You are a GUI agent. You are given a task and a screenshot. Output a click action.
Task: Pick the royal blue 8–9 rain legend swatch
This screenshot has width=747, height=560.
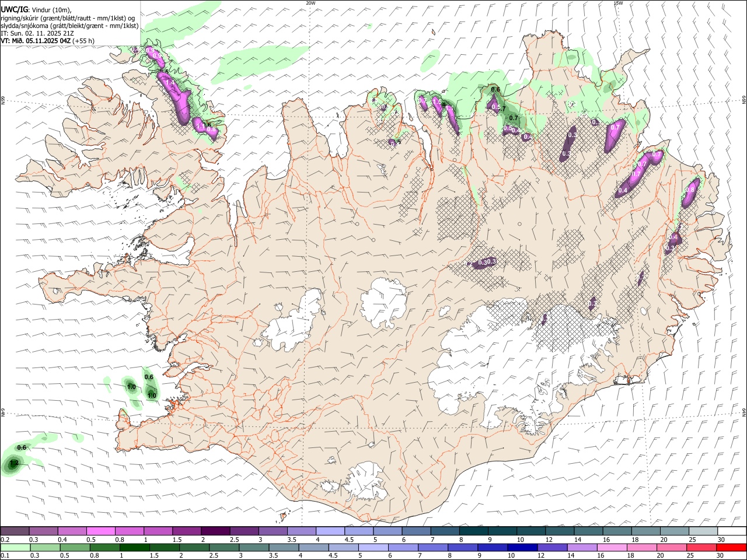click(463, 547)
